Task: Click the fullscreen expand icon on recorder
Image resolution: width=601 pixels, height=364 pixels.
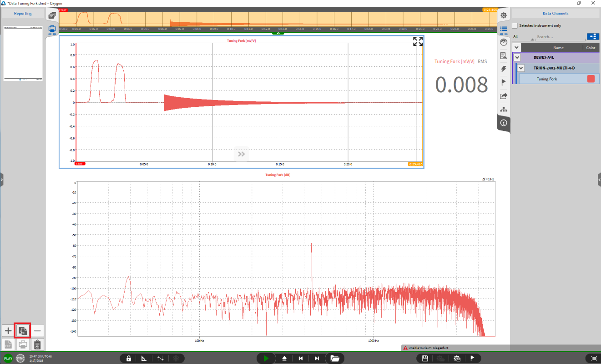Action: coord(418,41)
